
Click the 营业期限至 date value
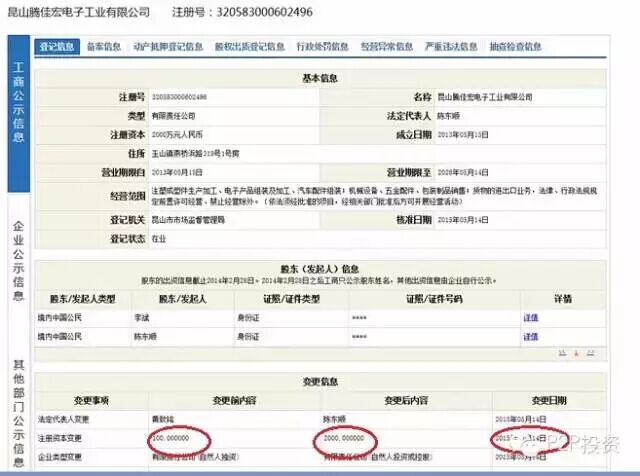click(x=463, y=172)
